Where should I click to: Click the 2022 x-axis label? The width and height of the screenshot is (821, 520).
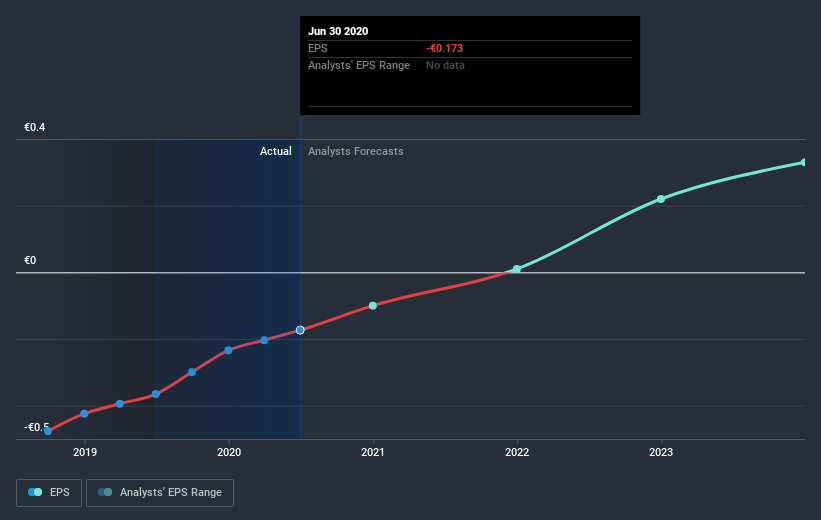(x=517, y=452)
